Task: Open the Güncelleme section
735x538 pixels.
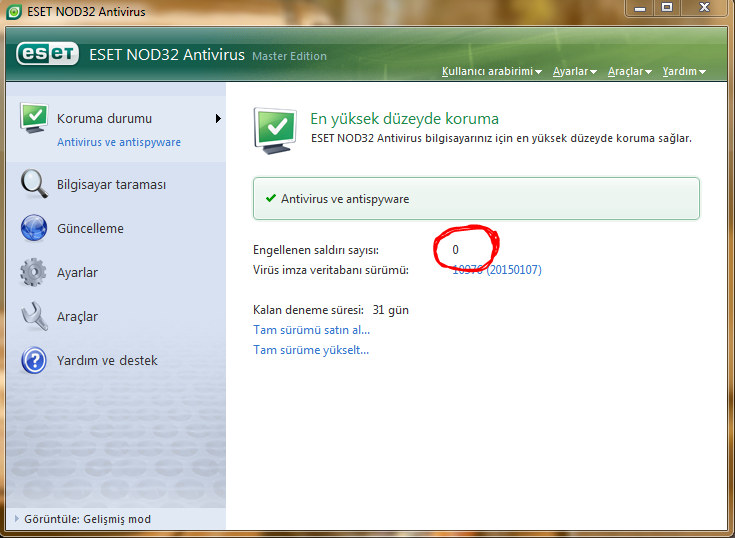Action: (x=90, y=229)
